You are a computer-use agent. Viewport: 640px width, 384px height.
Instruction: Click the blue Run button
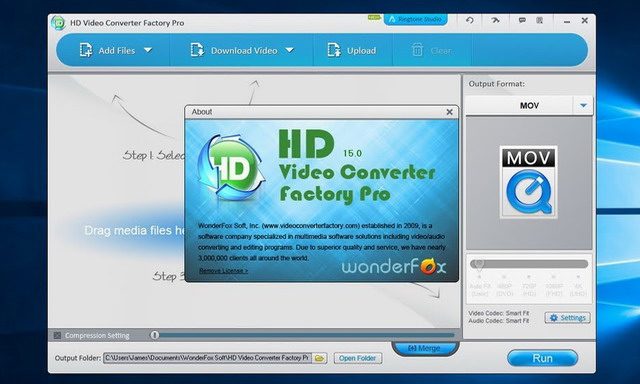pyautogui.click(x=542, y=358)
